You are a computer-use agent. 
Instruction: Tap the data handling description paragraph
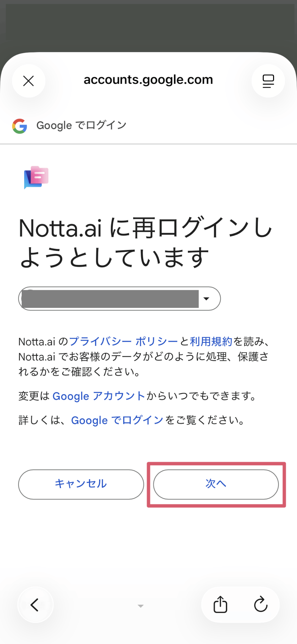tap(143, 357)
